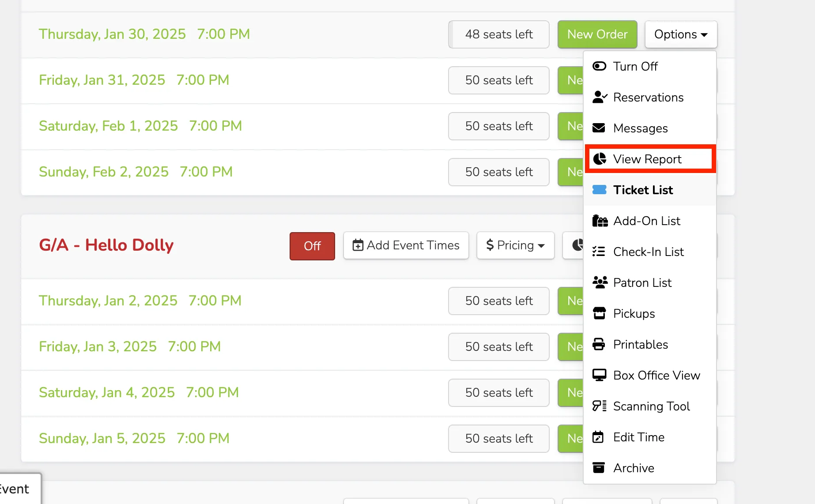815x504 pixels.
Task: Click the Turn Off toggle icon
Action: (x=599, y=66)
